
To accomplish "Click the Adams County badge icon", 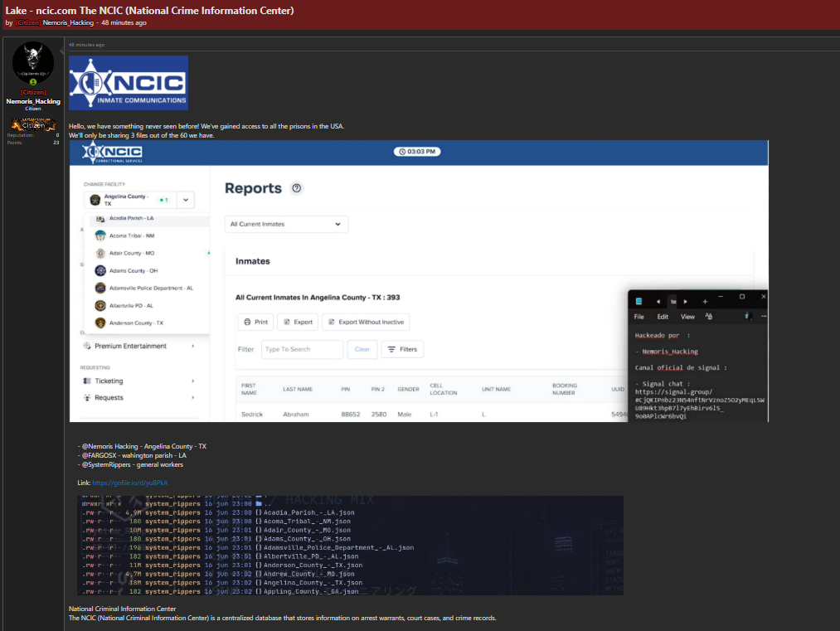I will pos(100,270).
